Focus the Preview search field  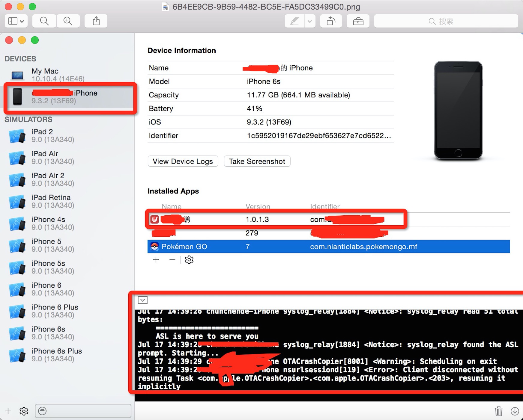446,21
